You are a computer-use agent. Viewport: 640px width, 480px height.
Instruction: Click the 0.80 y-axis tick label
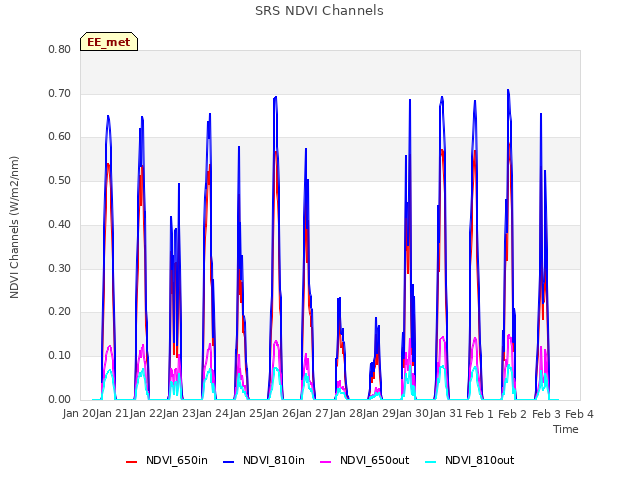click(60, 49)
